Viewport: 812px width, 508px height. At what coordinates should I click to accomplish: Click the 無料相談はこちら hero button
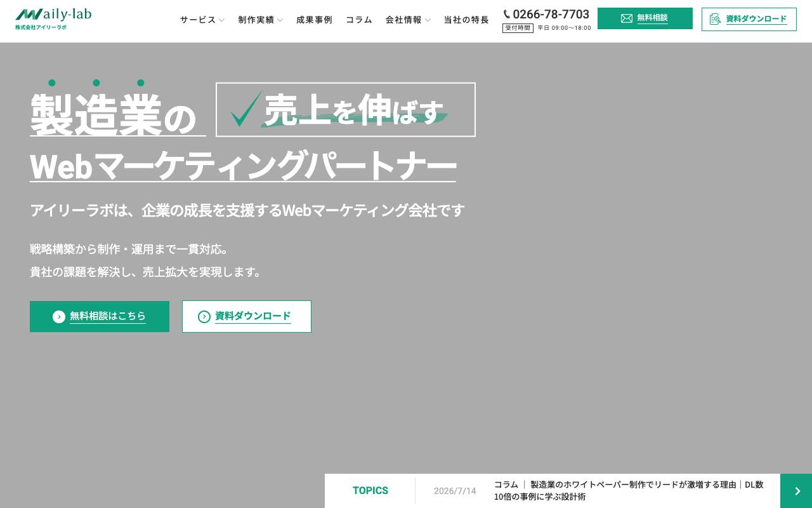point(100,316)
